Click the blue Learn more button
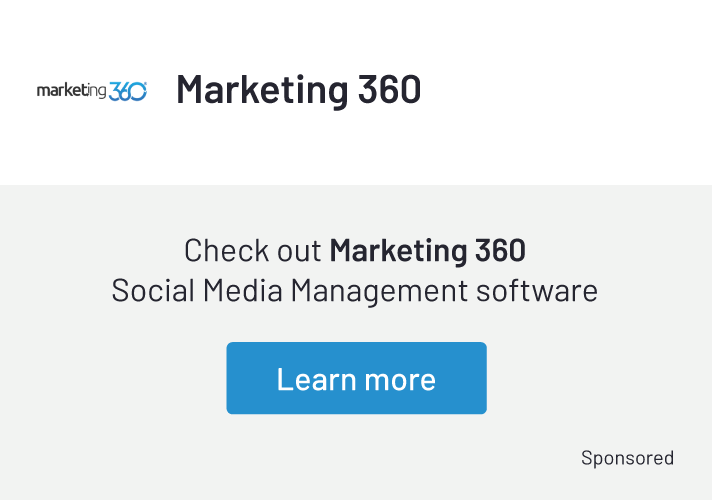Screen dimensions: 712x500 [x=356, y=378]
